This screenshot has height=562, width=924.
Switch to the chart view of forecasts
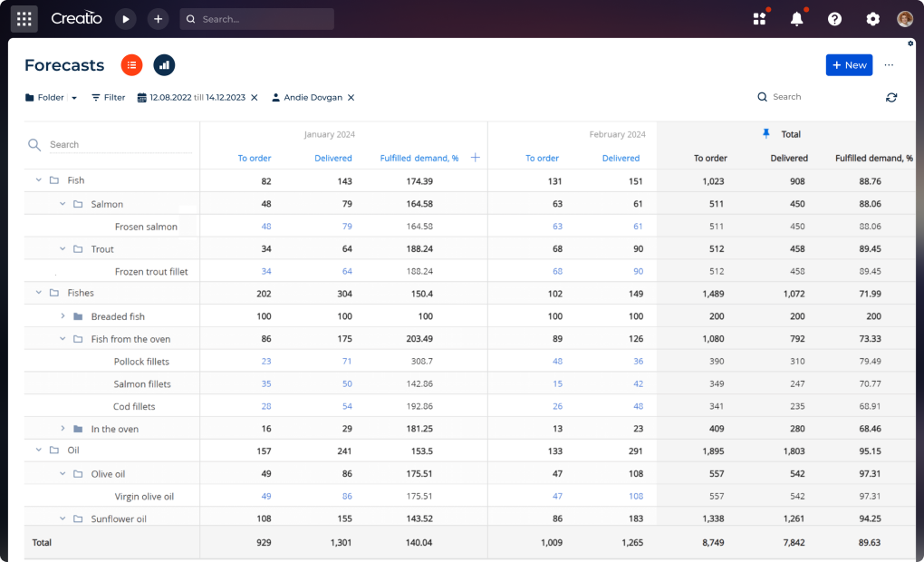pos(164,65)
